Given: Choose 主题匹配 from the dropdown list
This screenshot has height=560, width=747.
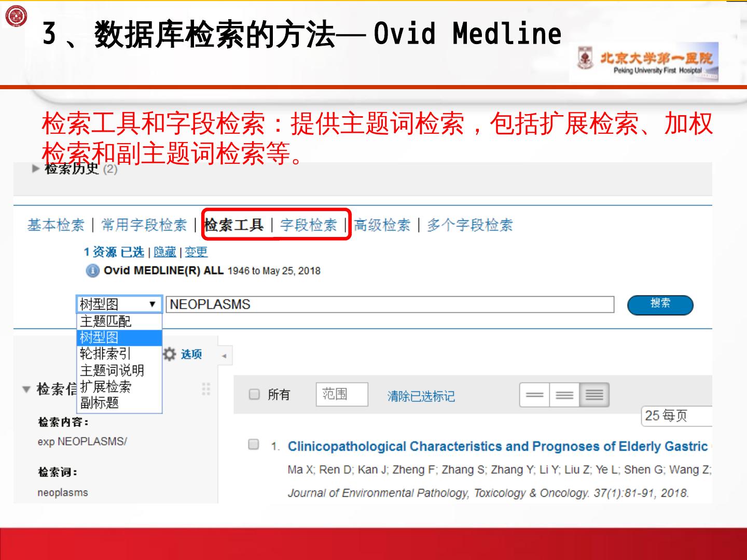Looking at the screenshot, I should tap(119, 321).
